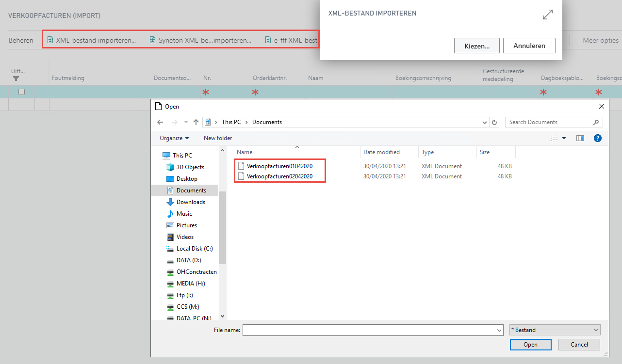Toggle the preview pane icon
Screen dimensions: 622x364
pos(580,138)
